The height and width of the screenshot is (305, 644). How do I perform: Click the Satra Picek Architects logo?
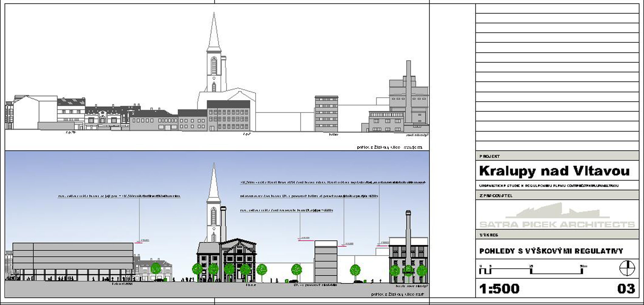(557, 217)
